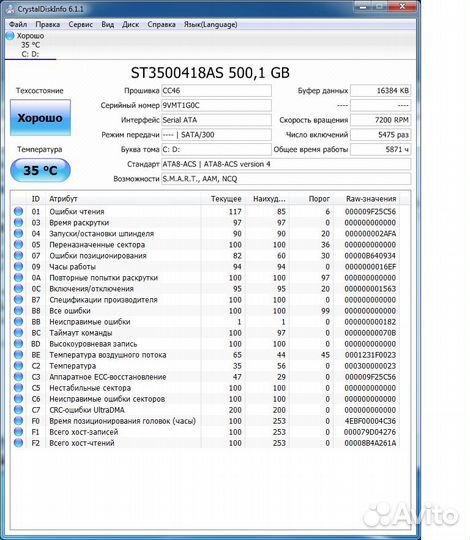Viewport: 470px width, 540px height.
Task: Open the Справка menu
Action: (x=161, y=24)
